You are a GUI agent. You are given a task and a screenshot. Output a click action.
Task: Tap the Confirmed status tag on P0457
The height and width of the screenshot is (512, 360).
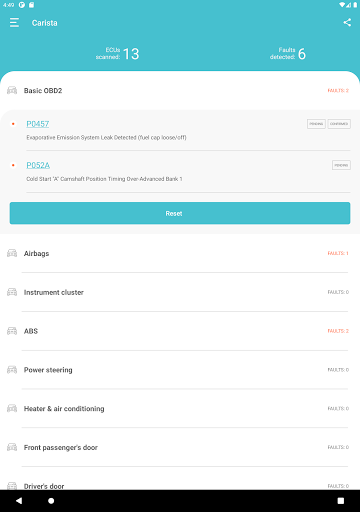[x=339, y=124]
